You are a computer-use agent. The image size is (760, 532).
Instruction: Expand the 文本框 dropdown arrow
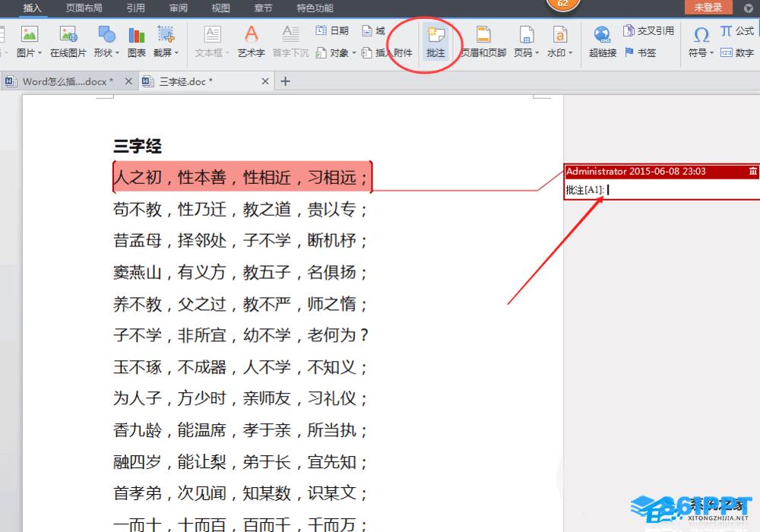(226, 52)
